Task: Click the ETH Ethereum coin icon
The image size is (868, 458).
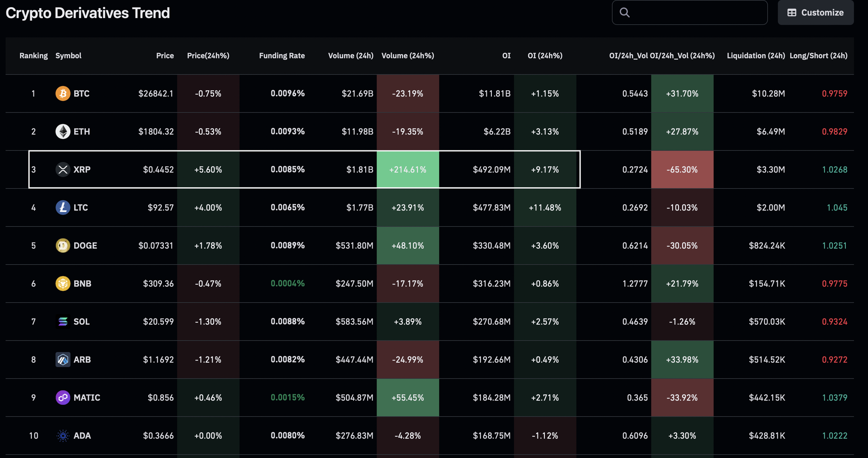Action: [63, 131]
